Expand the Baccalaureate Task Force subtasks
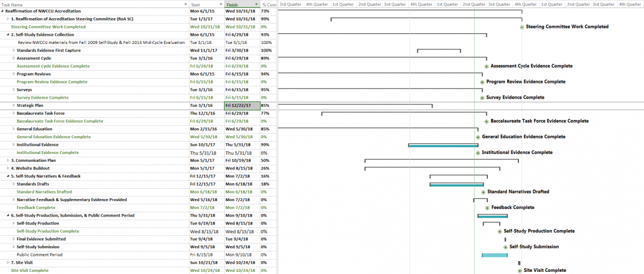Image resolution: width=644 pixels, height=274 pixels. (13, 114)
